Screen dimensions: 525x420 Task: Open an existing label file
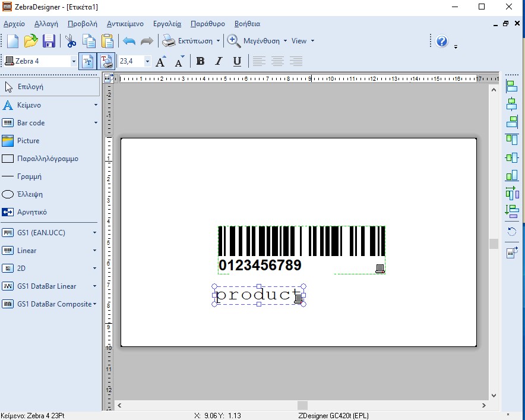(x=31, y=41)
